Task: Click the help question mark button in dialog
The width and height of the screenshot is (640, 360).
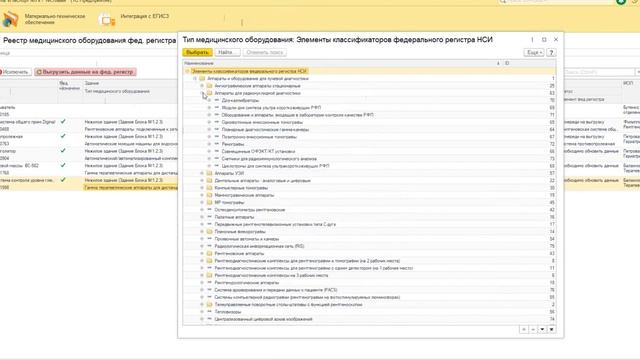Action: point(551,53)
